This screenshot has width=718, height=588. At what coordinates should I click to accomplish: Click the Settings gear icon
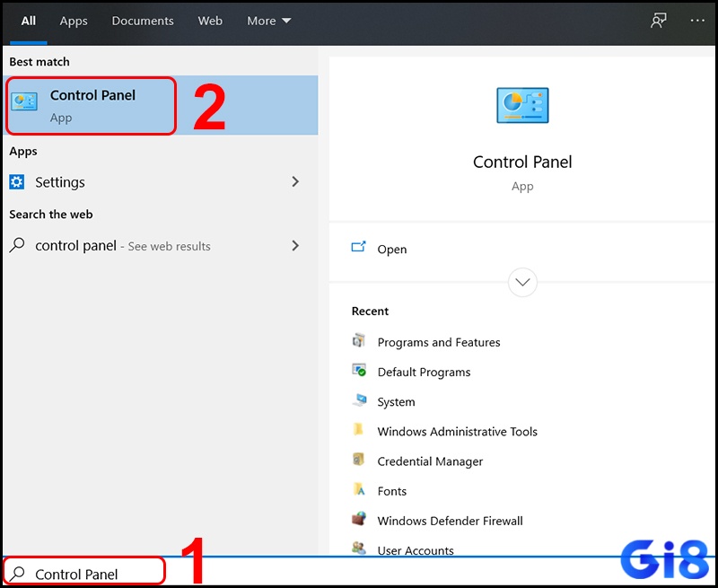point(17,182)
